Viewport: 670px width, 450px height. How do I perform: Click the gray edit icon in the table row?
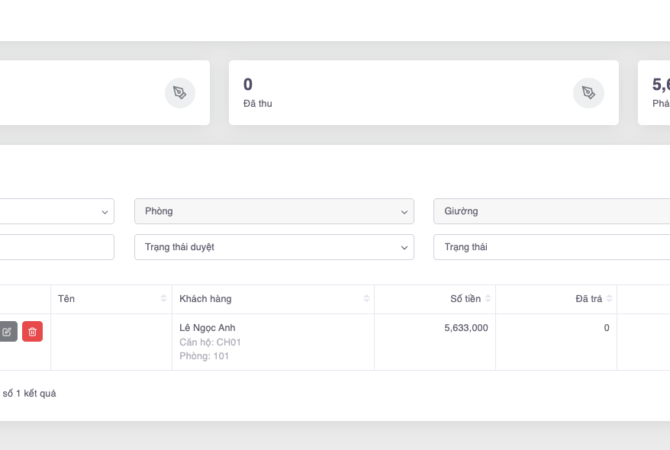coord(7,332)
